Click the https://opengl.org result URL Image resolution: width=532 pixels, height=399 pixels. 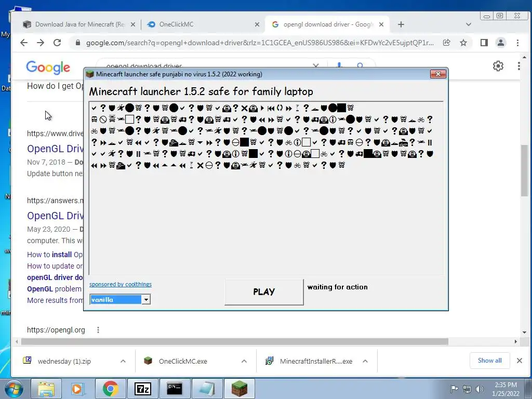[x=56, y=330]
